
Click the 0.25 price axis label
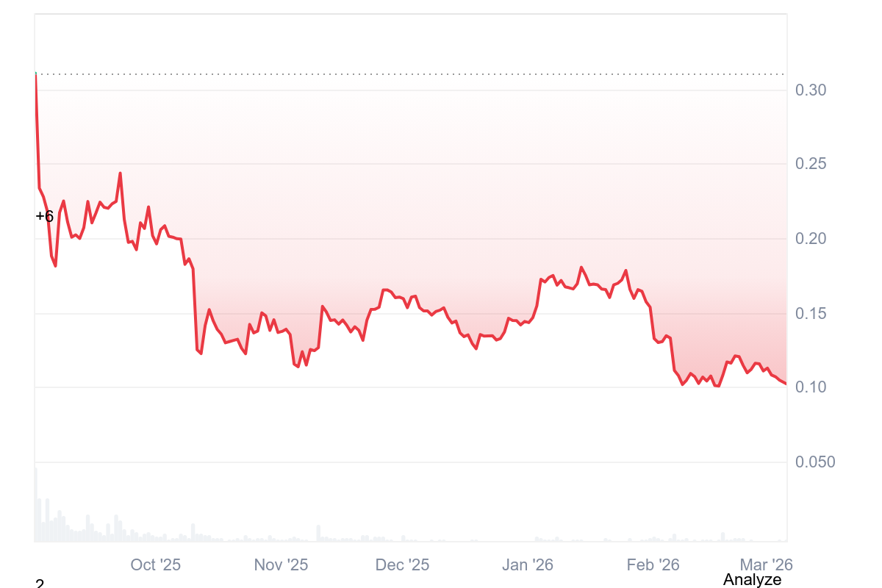tap(811, 163)
